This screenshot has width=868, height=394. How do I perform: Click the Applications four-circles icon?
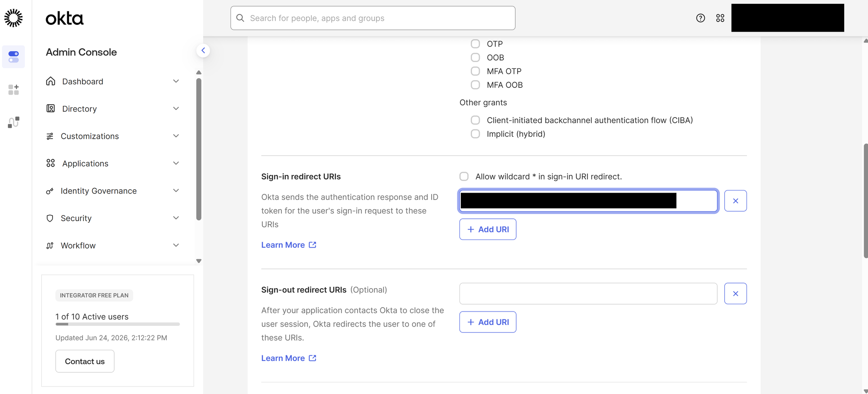click(x=51, y=163)
